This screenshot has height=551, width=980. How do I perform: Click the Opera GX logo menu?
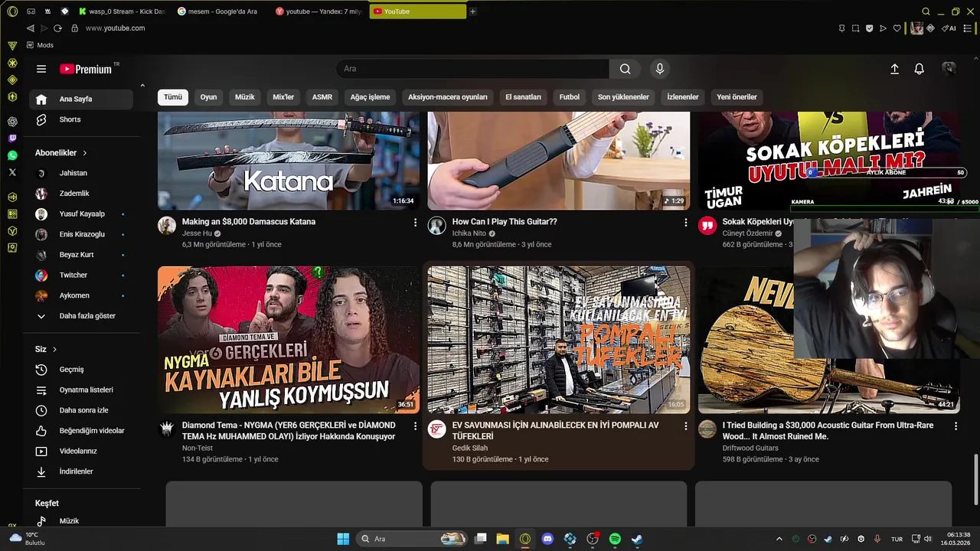pos(12,11)
